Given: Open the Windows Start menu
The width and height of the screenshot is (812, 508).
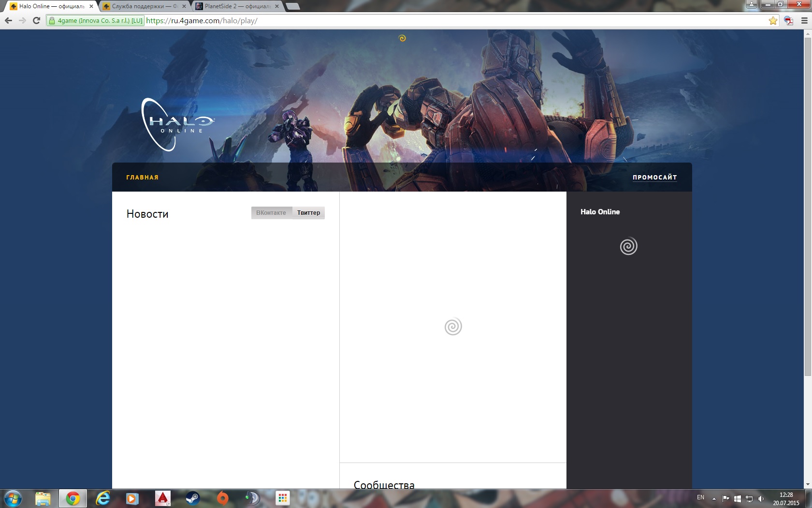Looking at the screenshot, I should 13,498.
